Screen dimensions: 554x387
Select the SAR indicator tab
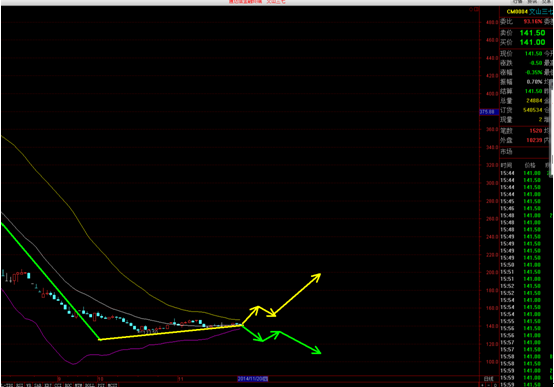tap(38, 385)
